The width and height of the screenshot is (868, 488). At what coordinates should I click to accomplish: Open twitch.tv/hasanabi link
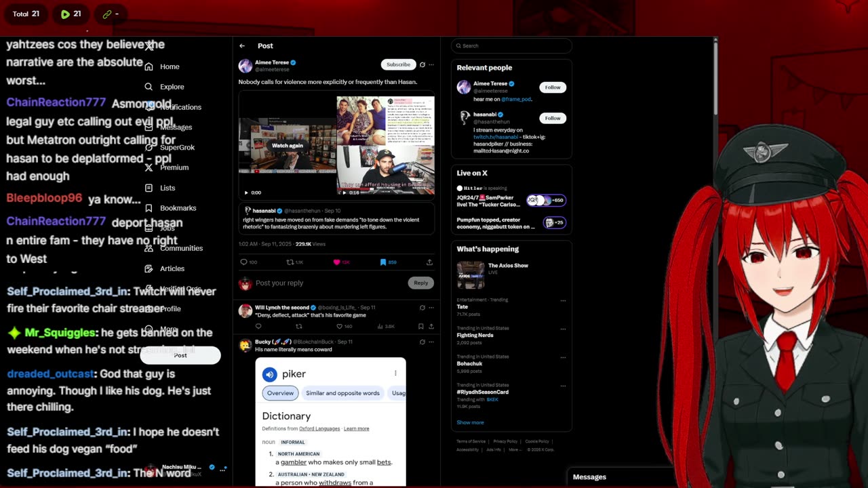click(x=496, y=137)
